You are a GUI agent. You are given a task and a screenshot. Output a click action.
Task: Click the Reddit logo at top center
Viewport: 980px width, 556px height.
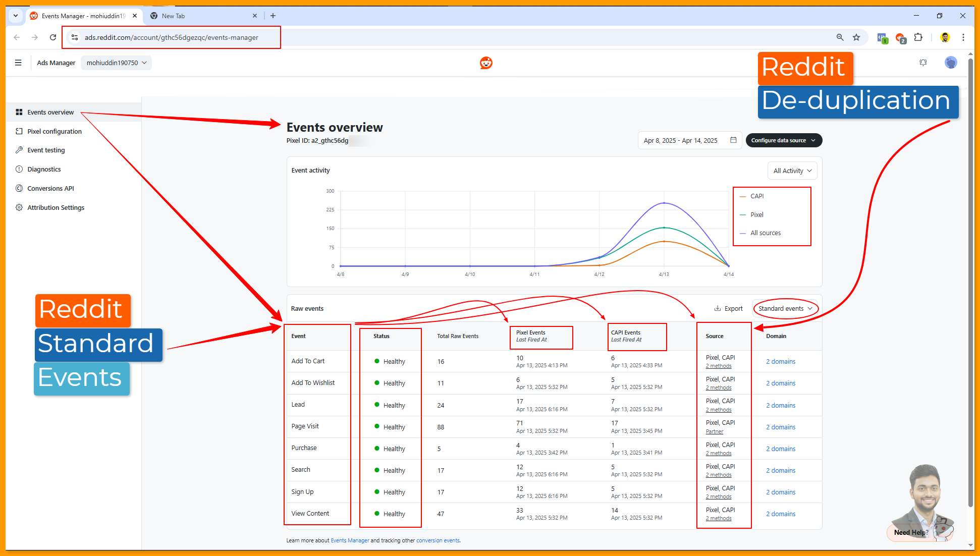(486, 63)
